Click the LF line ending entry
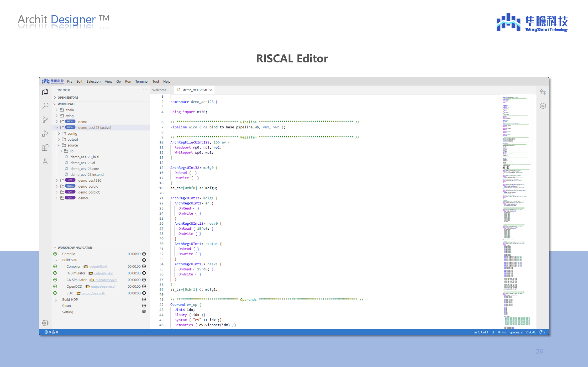Viewport: 588px width, 367px height. tap(493, 332)
